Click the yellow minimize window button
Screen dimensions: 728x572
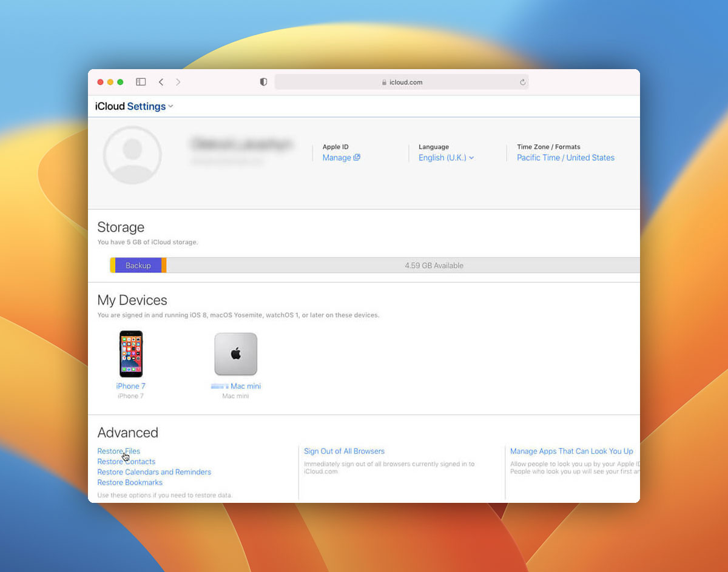pyautogui.click(x=110, y=82)
